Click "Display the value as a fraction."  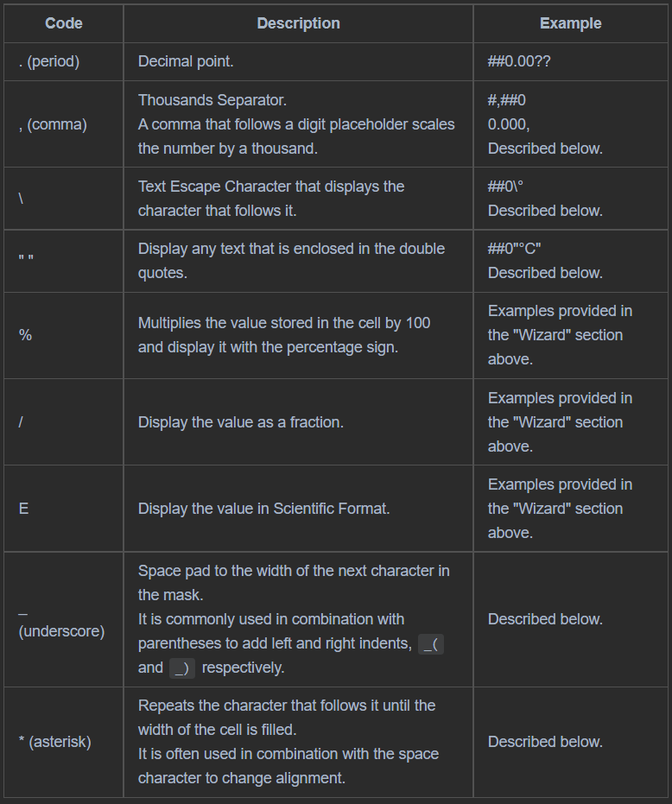pyautogui.click(x=241, y=422)
